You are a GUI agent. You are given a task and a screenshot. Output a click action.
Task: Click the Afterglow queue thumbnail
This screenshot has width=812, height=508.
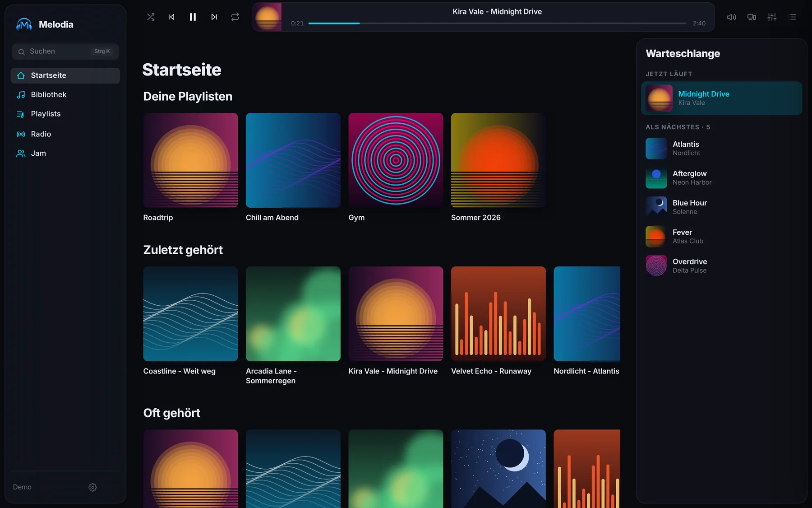(x=656, y=178)
